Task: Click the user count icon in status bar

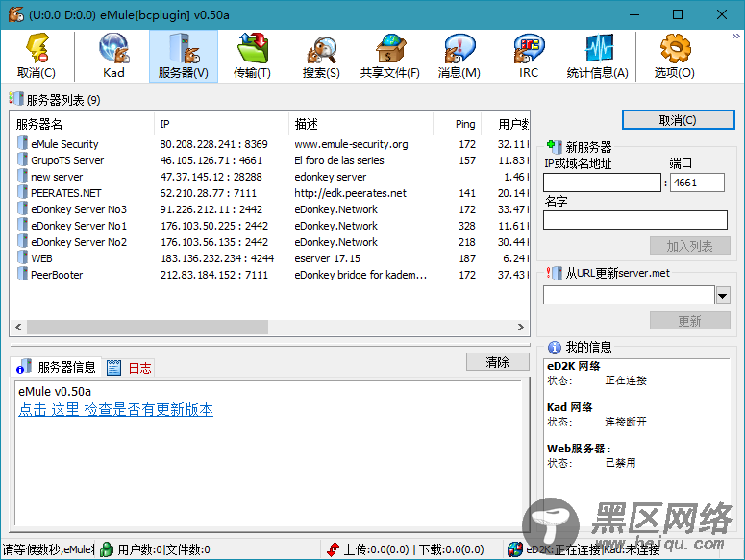Action: (x=107, y=549)
